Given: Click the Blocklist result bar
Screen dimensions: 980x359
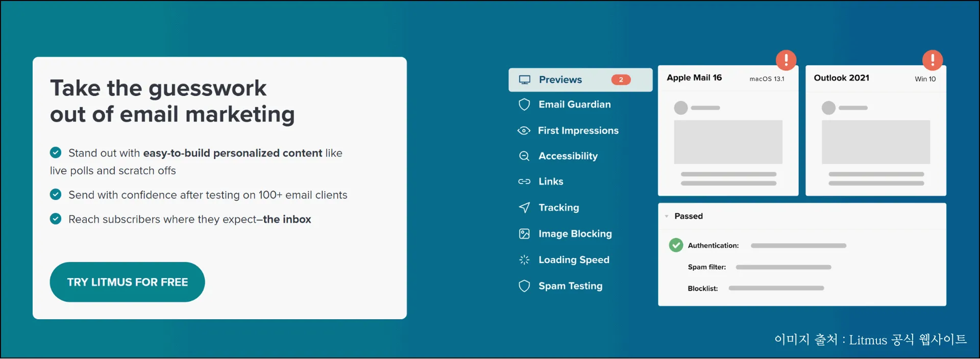Looking at the screenshot, I should click(x=776, y=288).
